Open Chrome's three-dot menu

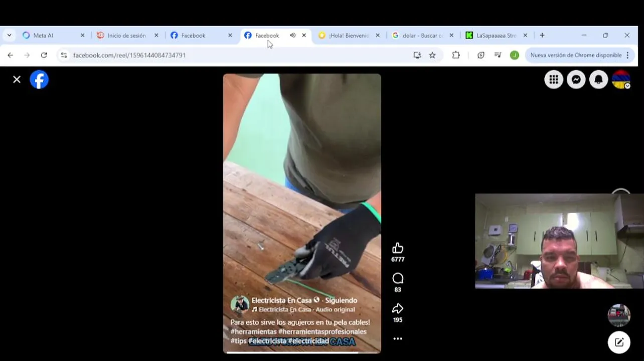627,55
